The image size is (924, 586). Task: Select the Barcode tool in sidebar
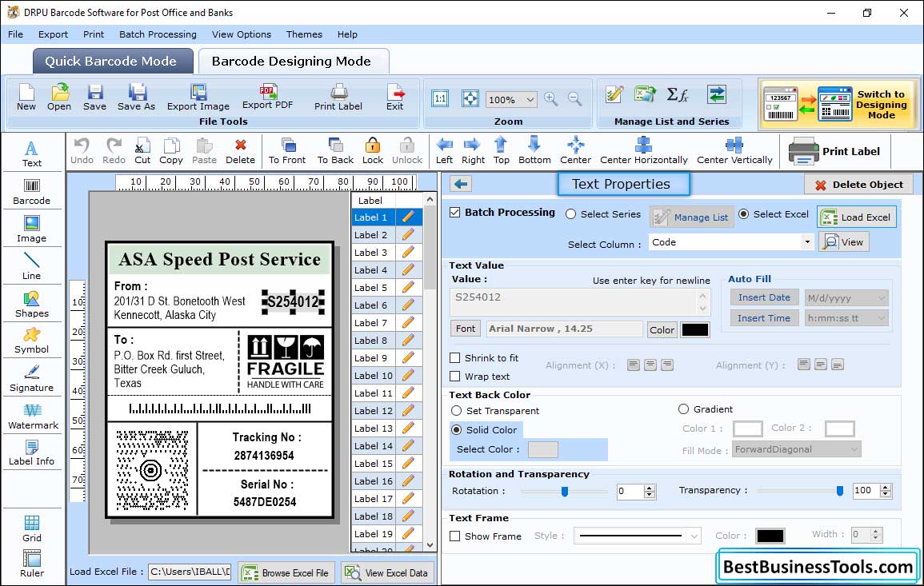click(x=32, y=191)
